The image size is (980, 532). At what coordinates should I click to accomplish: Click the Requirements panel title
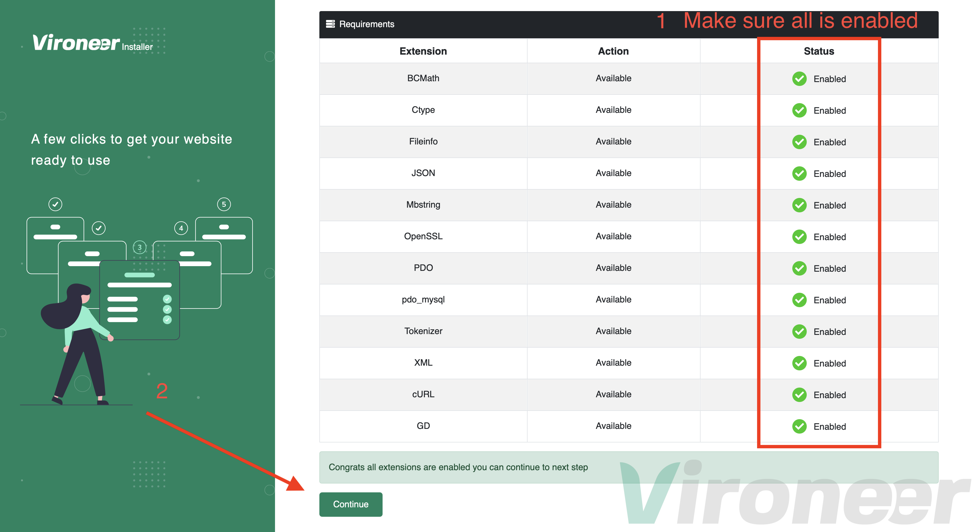coord(366,24)
